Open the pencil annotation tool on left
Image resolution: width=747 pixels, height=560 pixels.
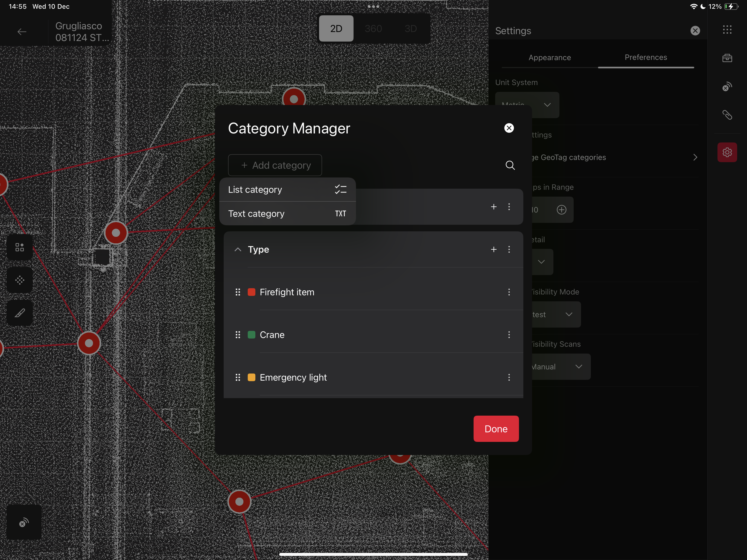pos(20,313)
